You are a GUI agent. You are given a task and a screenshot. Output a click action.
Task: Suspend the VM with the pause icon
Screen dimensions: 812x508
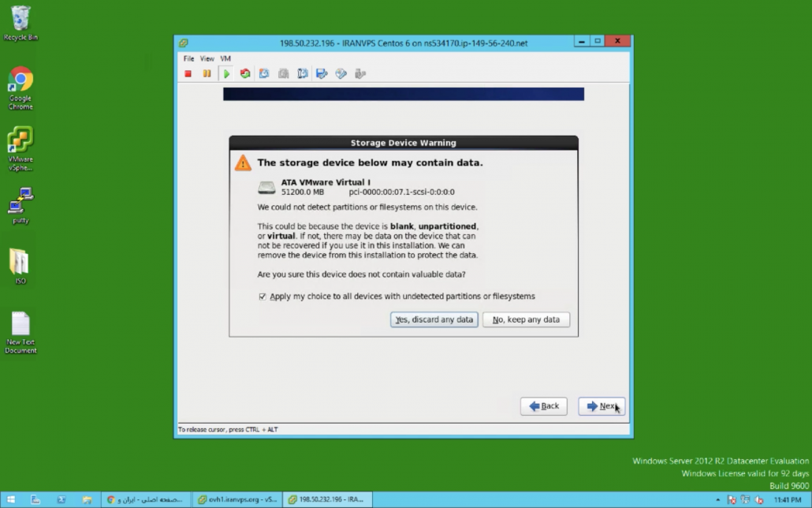tap(207, 73)
